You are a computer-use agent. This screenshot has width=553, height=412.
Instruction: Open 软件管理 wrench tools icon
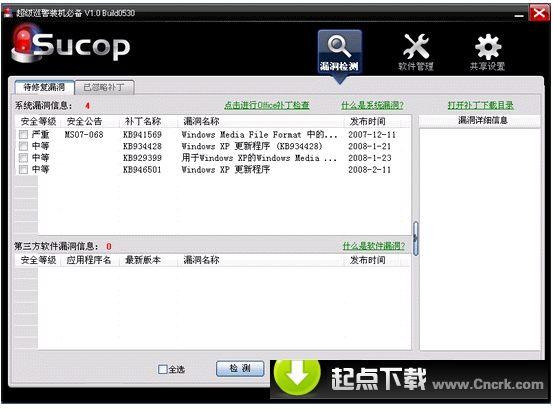click(x=416, y=52)
